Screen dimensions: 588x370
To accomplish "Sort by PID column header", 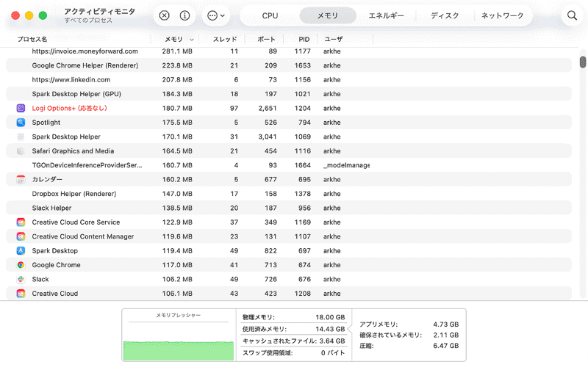I will click(x=304, y=40).
